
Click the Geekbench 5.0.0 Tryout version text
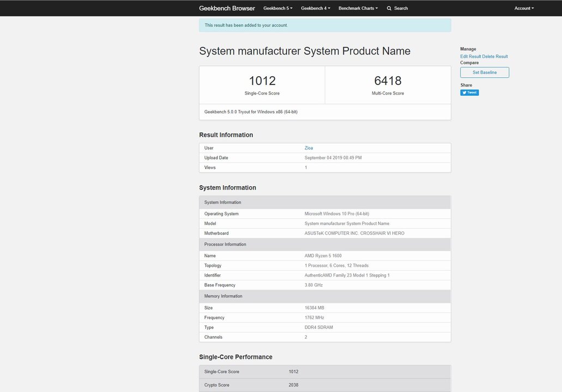pyautogui.click(x=251, y=112)
